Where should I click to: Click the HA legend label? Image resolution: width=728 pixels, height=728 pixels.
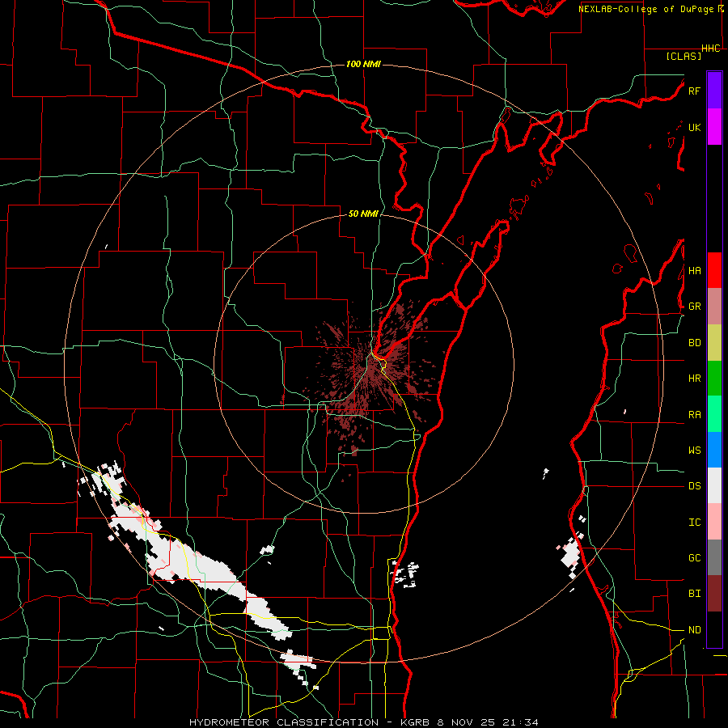pyautogui.click(x=694, y=271)
